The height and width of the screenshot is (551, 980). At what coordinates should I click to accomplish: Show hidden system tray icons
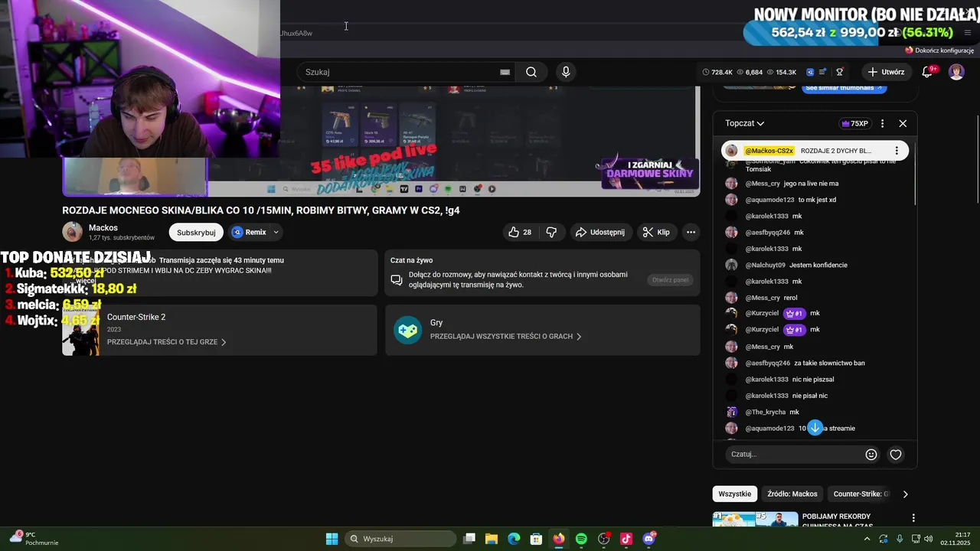pyautogui.click(x=867, y=539)
